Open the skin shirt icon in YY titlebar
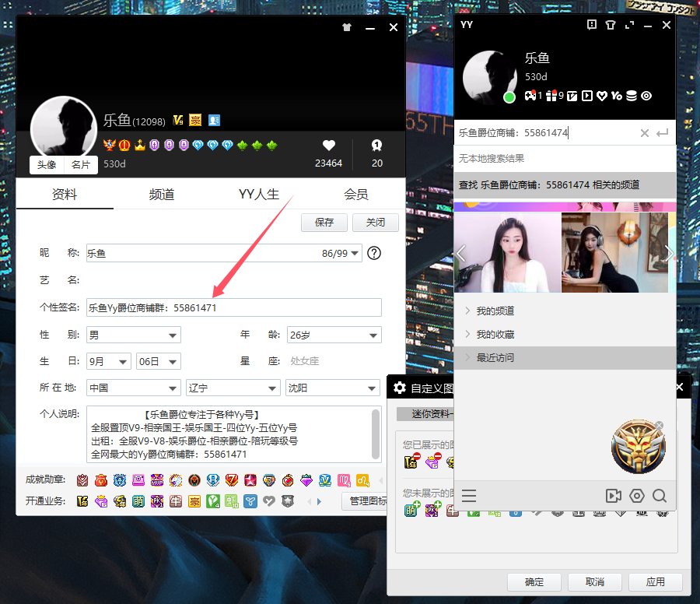Viewport: 700px width, 604px height. click(x=611, y=25)
